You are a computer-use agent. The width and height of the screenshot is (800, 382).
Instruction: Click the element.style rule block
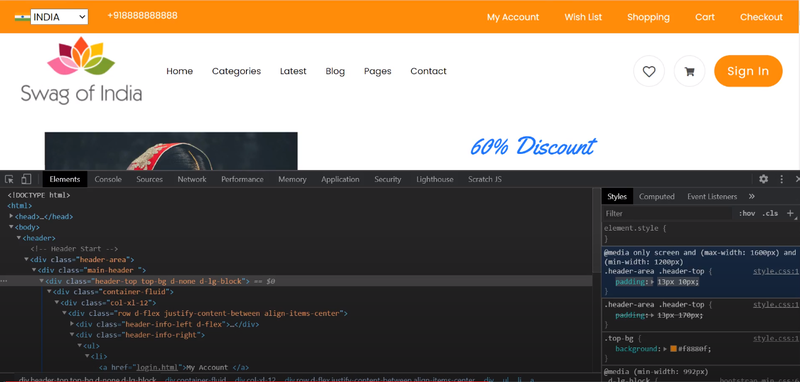[x=701, y=234]
